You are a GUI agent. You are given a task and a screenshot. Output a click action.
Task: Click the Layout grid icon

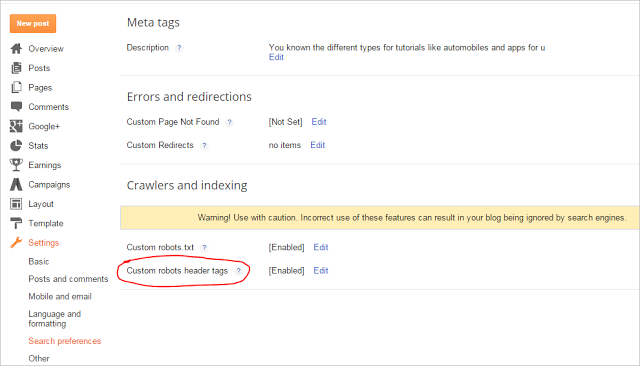16,204
